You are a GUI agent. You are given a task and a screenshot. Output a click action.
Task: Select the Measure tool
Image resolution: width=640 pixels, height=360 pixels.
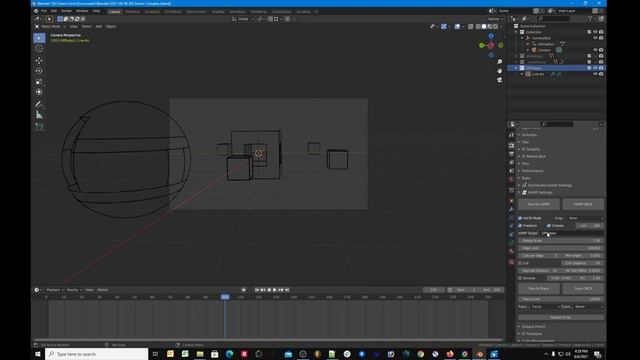(39, 115)
